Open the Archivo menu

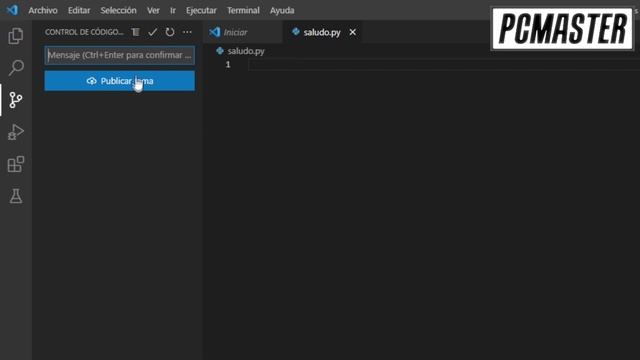pos(43,10)
